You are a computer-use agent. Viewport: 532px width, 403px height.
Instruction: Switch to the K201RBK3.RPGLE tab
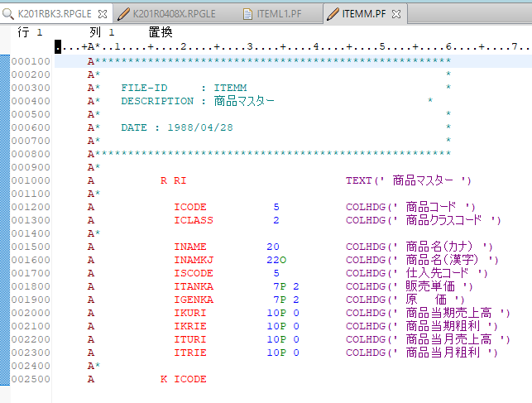[x=55, y=14]
